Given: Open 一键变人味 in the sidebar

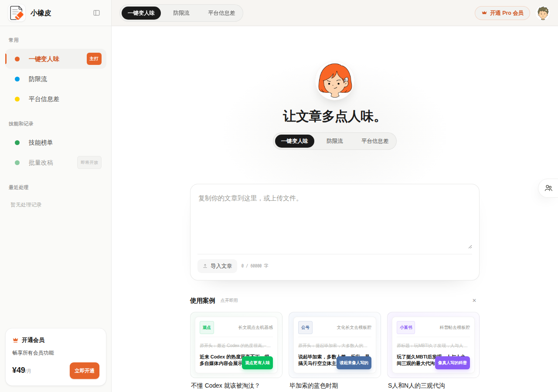Looking at the screenshot, I should 56,59.
